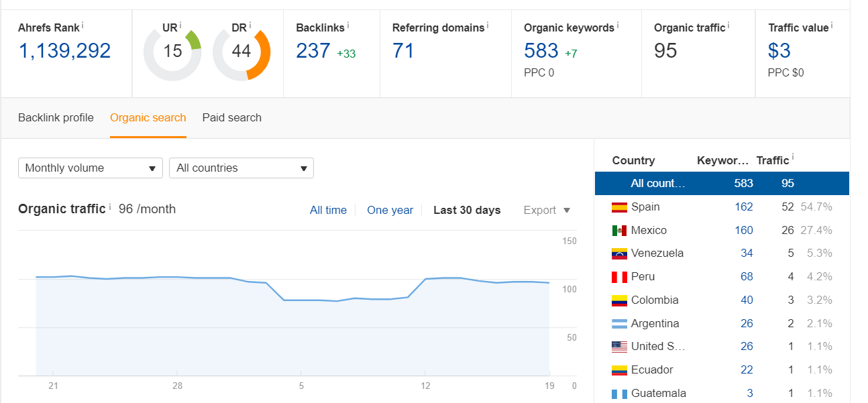The height and width of the screenshot is (403, 868).
Task: Open Ecuador's 22 keywords link
Action: click(747, 370)
